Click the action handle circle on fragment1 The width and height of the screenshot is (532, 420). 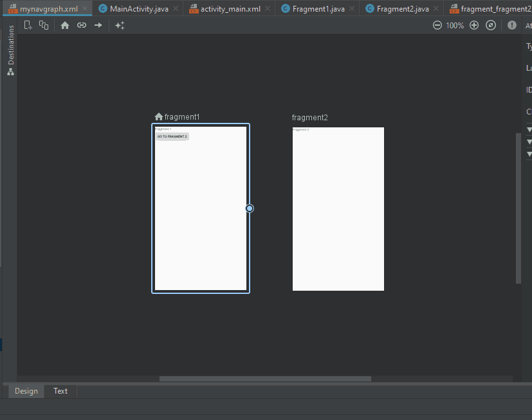[250, 208]
